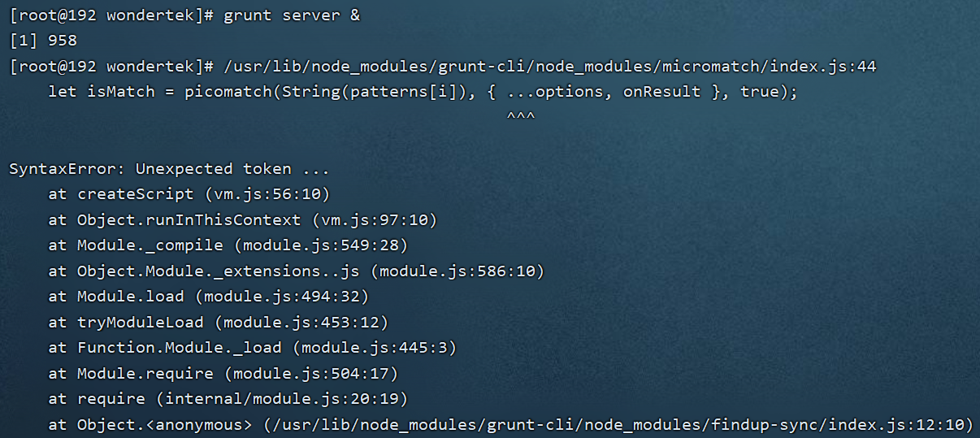
Task: Click the 'Module.load (module.js:494:32)' line
Action: point(209,297)
